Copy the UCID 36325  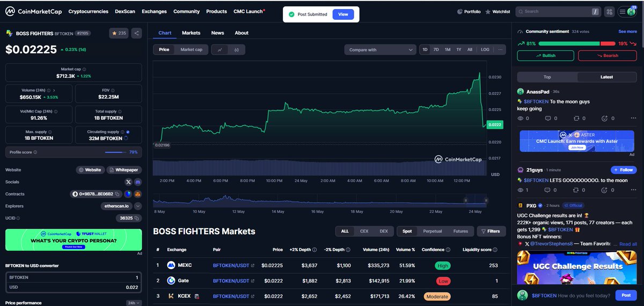[137, 218]
